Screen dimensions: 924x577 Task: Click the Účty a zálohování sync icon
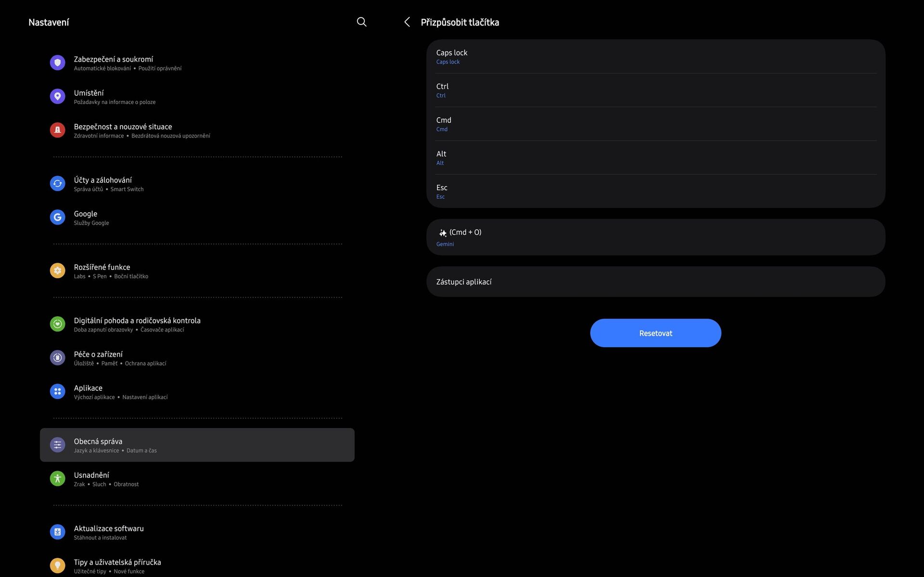tap(57, 184)
